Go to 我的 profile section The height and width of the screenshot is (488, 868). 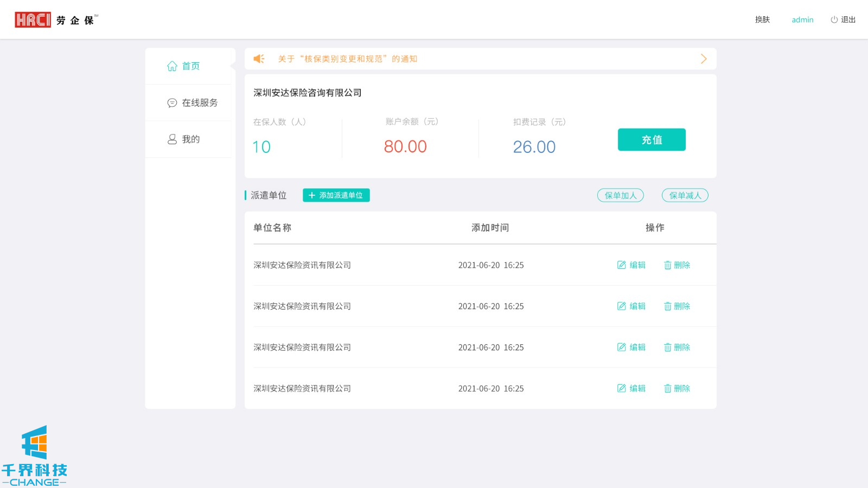coord(183,139)
